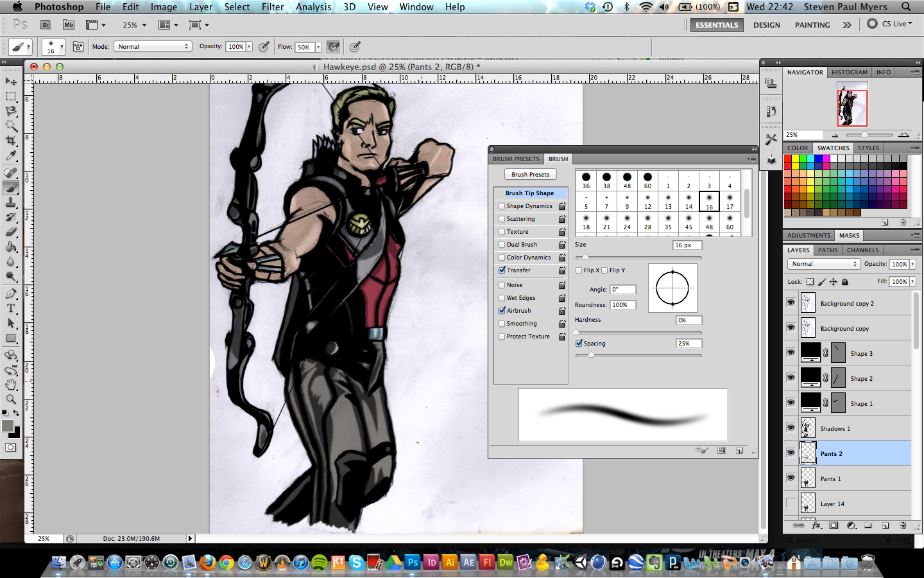Add a layer mask icon
The height and width of the screenshot is (578, 924).
(834, 525)
